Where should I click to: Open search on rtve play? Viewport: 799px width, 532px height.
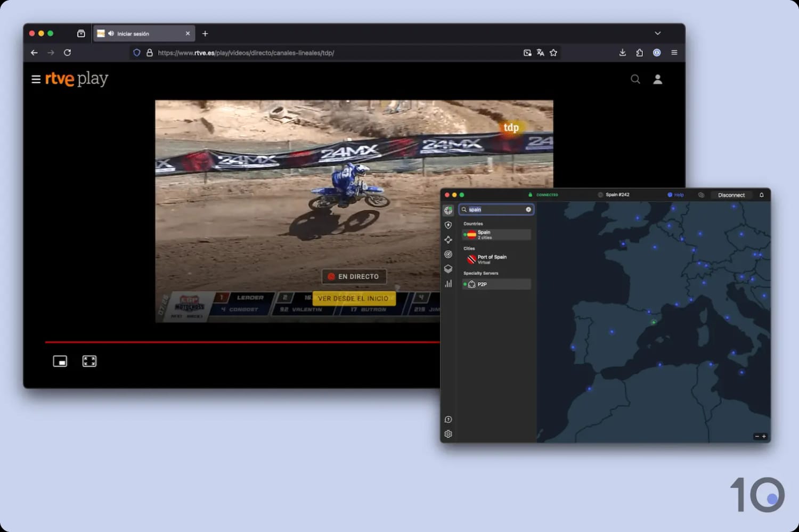[x=635, y=79]
